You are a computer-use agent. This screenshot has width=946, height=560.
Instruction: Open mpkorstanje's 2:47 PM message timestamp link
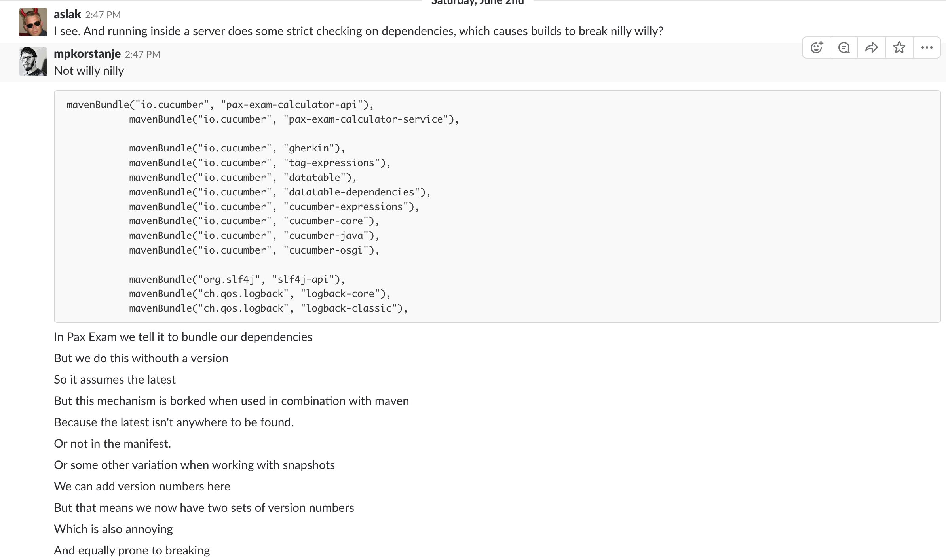(x=142, y=54)
